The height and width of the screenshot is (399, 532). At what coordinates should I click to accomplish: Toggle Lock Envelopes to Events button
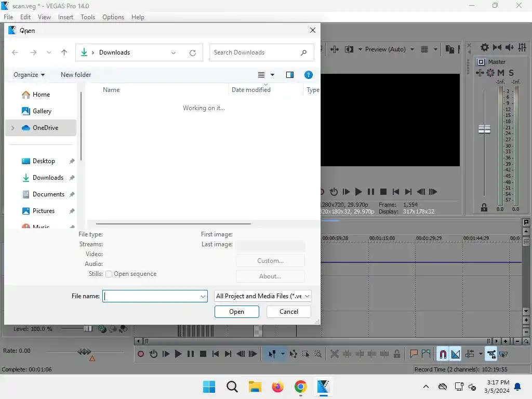pos(491,354)
